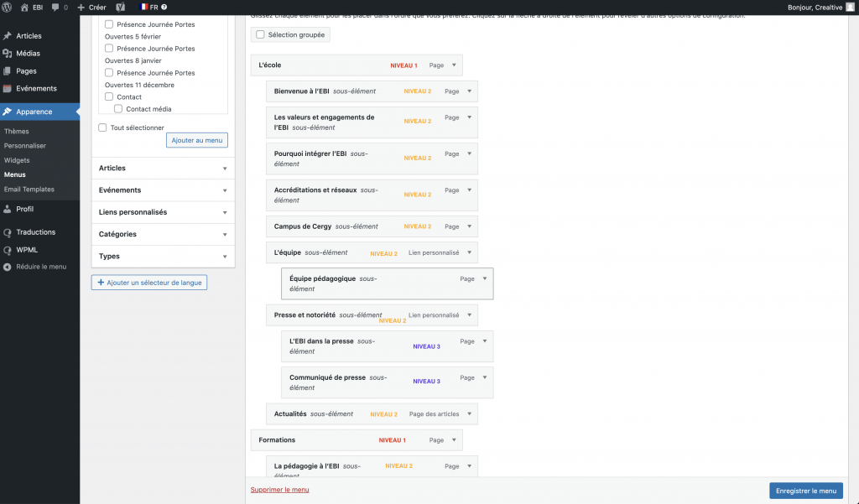
Task: Enable the Tout sélectionner checkbox
Action: pyautogui.click(x=102, y=127)
